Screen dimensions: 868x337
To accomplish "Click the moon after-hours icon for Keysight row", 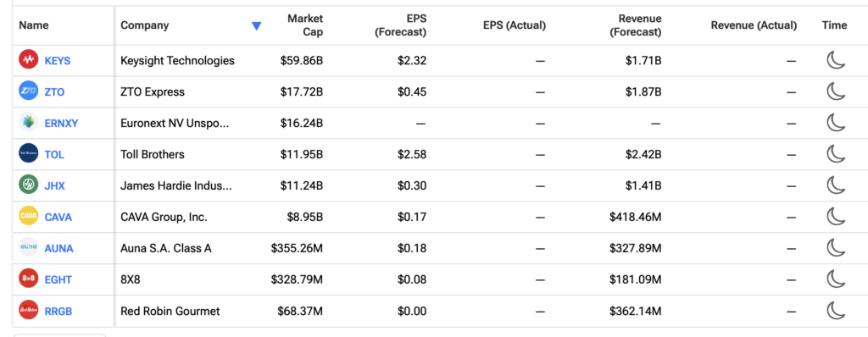I will 836,60.
